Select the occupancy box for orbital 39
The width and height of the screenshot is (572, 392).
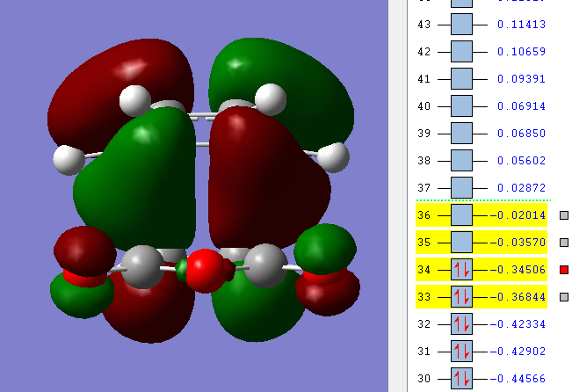461,134
